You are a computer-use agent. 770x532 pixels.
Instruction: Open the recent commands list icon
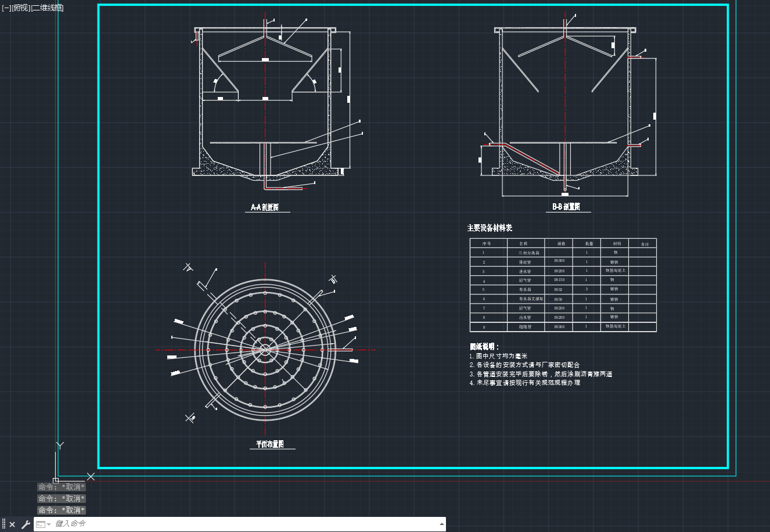click(43, 524)
